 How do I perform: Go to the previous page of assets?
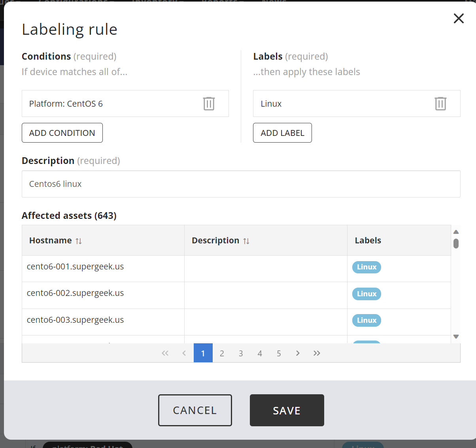tap(184, 353)
